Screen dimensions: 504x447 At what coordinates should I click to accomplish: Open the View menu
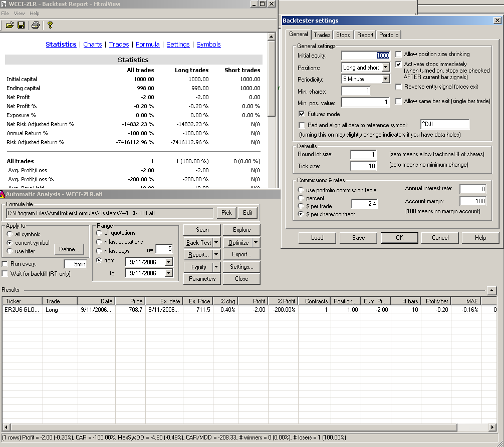click(x=19, y=14)
